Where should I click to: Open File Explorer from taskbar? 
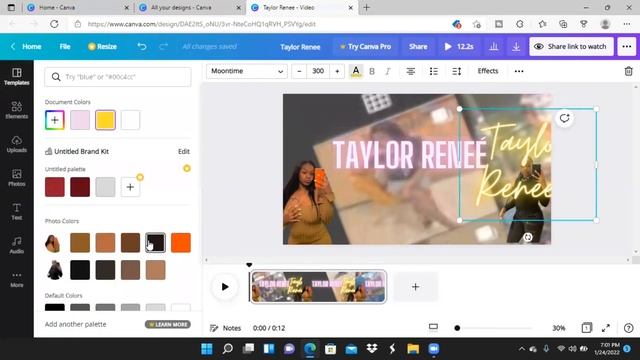(x=413, y=349)
